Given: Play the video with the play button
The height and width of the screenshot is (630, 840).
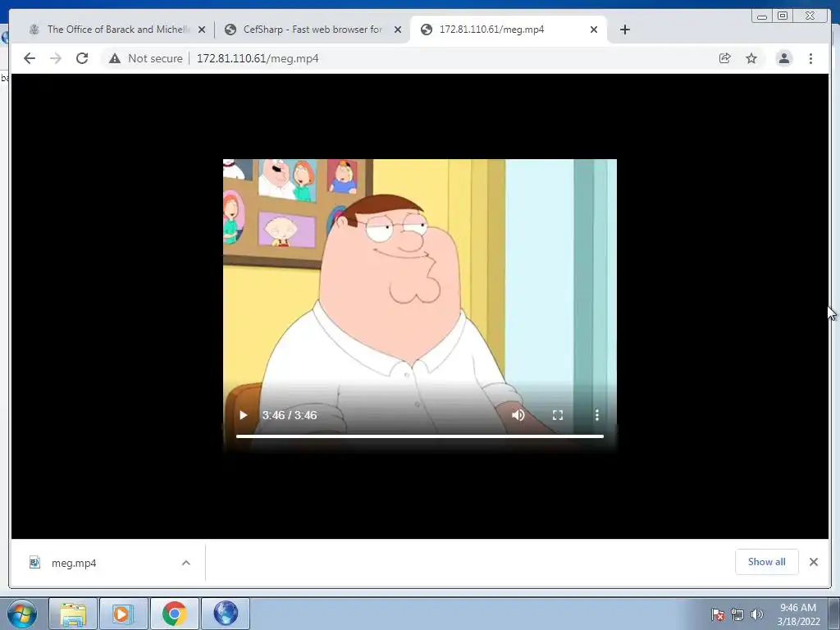Looking at the screenshot, I should 243,415.
